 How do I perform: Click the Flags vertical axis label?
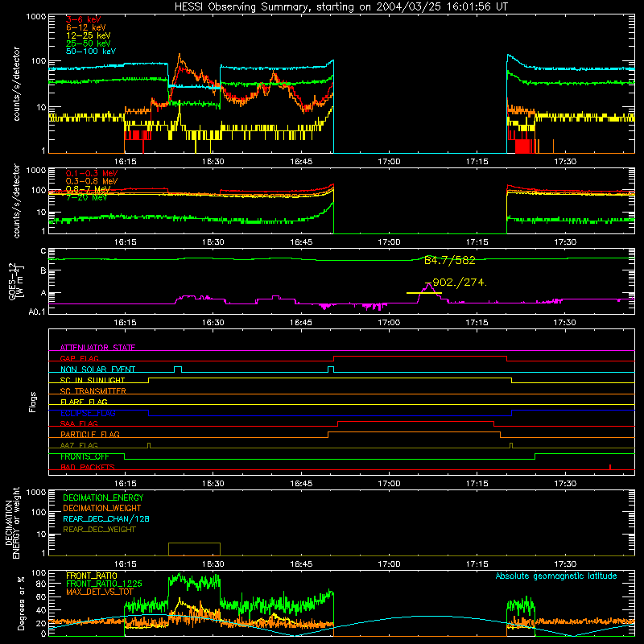(x=33, y=402)
